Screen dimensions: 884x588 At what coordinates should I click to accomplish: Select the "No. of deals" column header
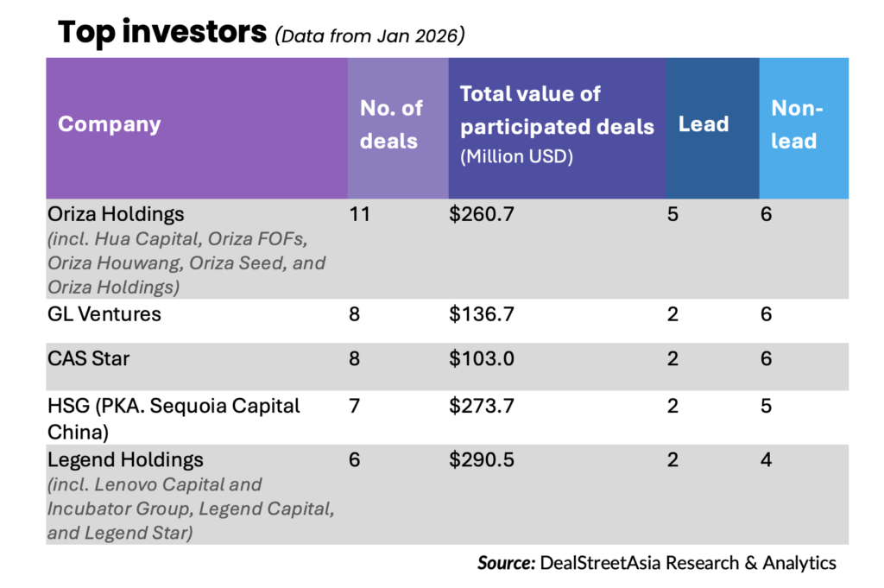[391, 124]
